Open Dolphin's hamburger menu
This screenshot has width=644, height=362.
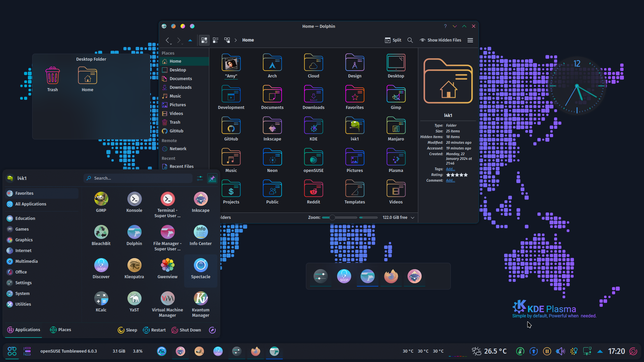[470, 40]
